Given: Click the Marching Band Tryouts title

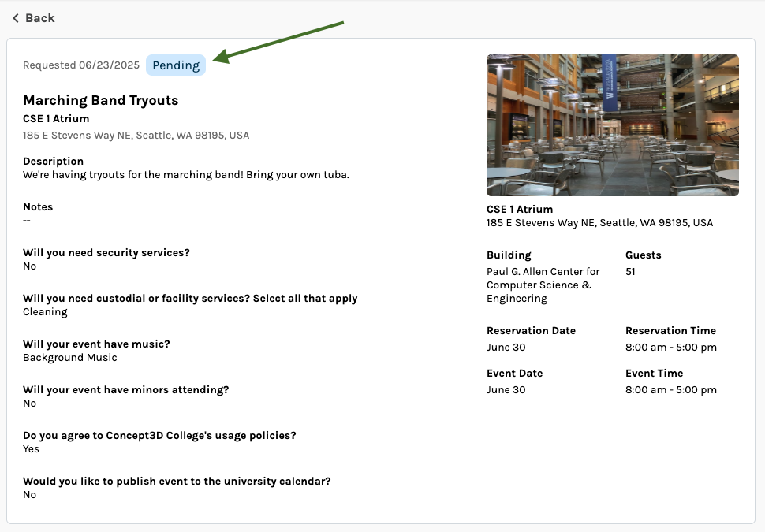Looking at the screenshot, I should [100, 100].
